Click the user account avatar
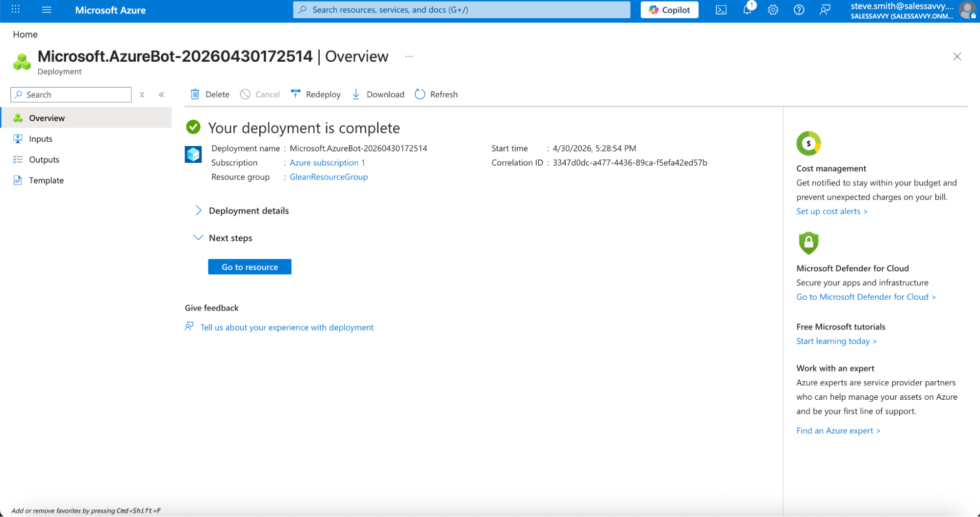Screen dimensions: 980x517 (x=967, y=10)
